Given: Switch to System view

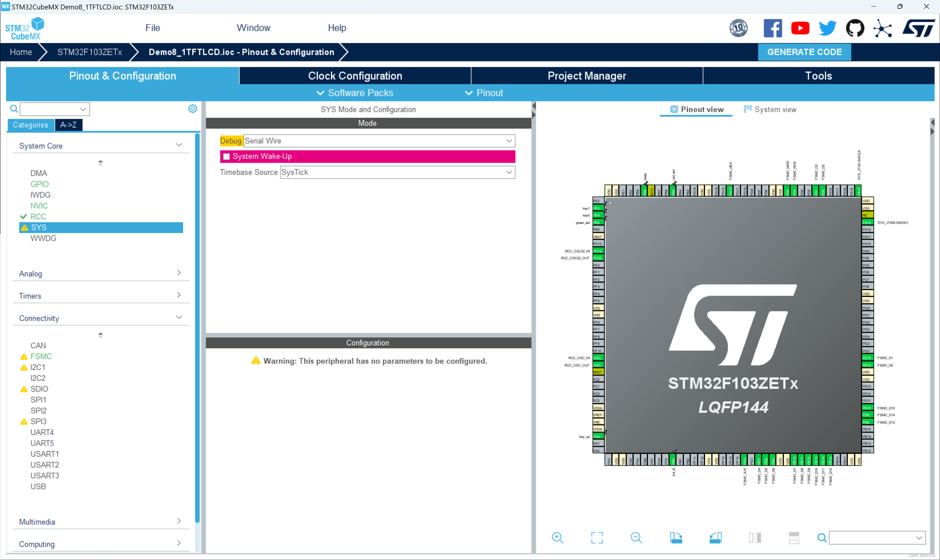Looking at the screenshot, I should (x=770, y=110).
